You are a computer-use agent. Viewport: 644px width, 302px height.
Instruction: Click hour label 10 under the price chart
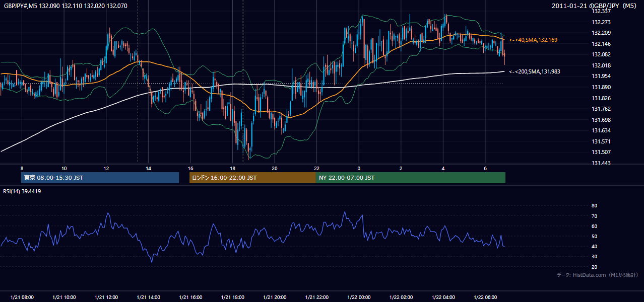click(x=64, y=168)
